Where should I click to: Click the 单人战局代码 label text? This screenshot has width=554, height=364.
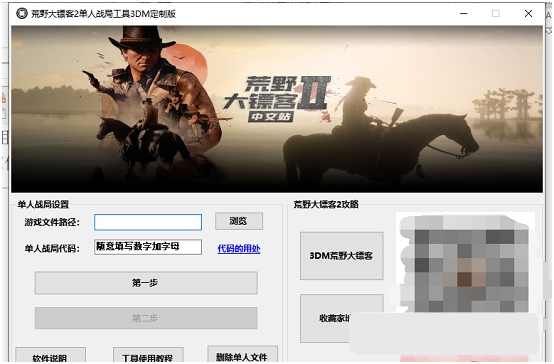point(52,248)
